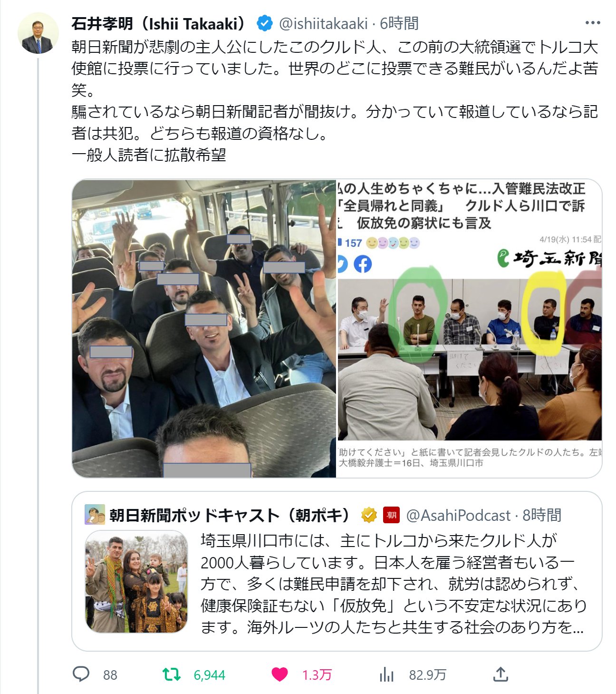The image size is (616, 694).
Task: Open the three-dot more options menu
Action: (x=593, y=23)
